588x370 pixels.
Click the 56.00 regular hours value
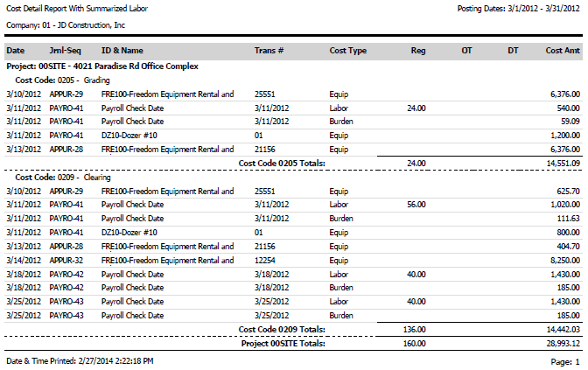click(x=416, y=205)
